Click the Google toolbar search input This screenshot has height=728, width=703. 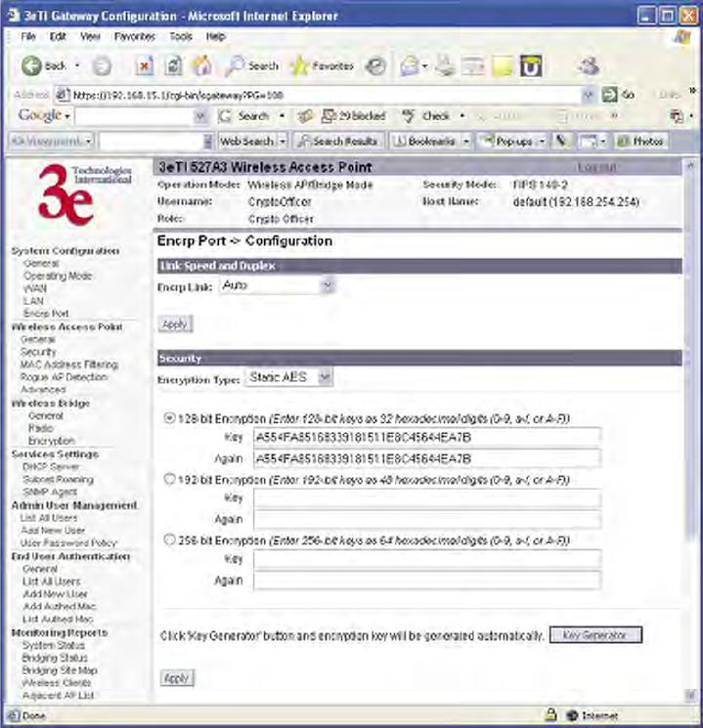tap(134, 116)
